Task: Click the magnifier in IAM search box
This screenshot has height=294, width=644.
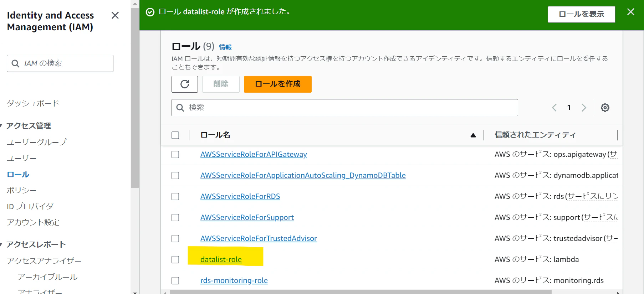Action: (x=15, y=63)
